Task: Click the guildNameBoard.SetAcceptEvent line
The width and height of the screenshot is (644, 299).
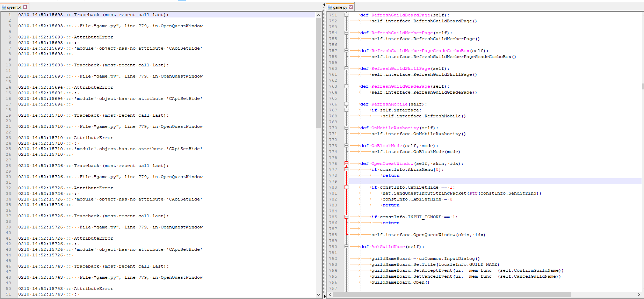Action: pyautogui.click(x=468, y=270)
